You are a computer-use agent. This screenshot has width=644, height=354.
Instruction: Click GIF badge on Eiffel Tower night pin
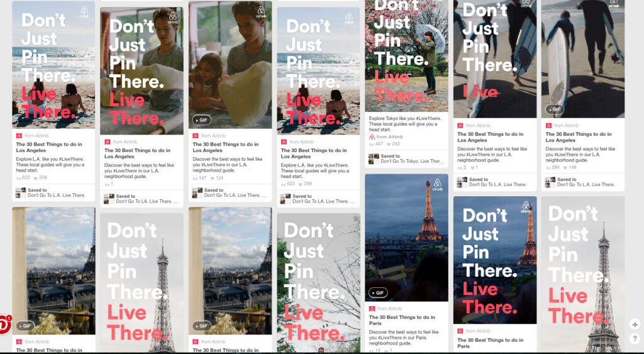click(x=378, y=293)
